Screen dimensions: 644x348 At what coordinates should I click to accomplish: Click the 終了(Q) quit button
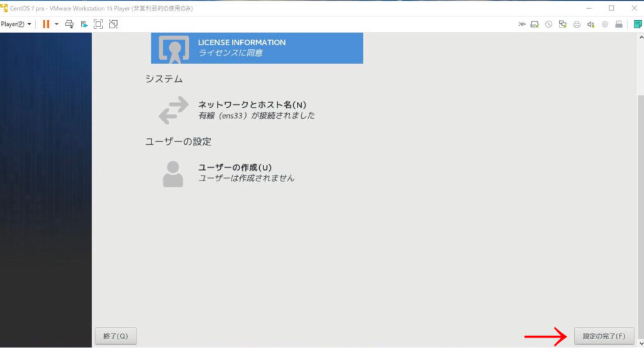point(116,336)
